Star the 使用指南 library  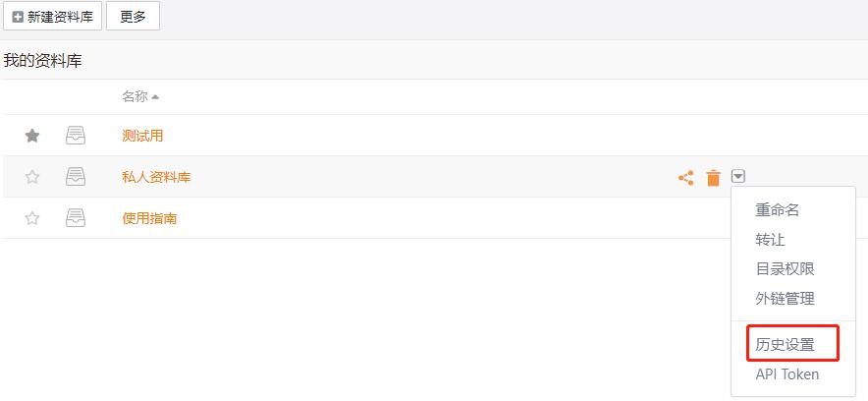[x=32, y=218]
